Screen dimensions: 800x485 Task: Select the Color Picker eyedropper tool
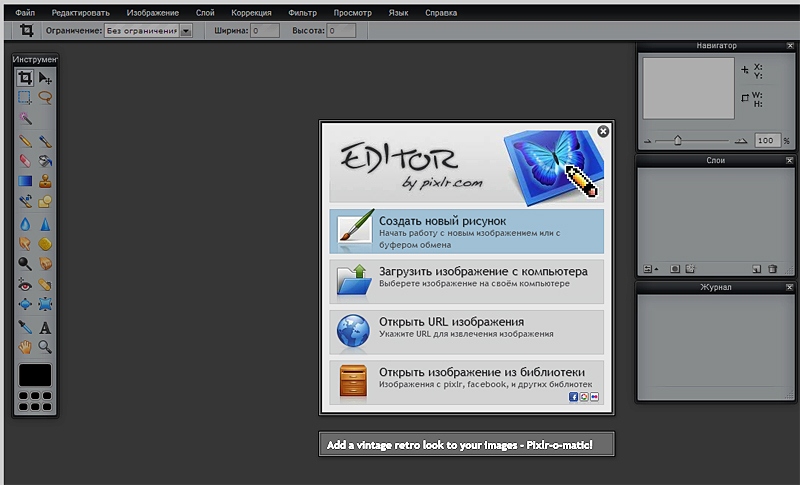(24, 327)
